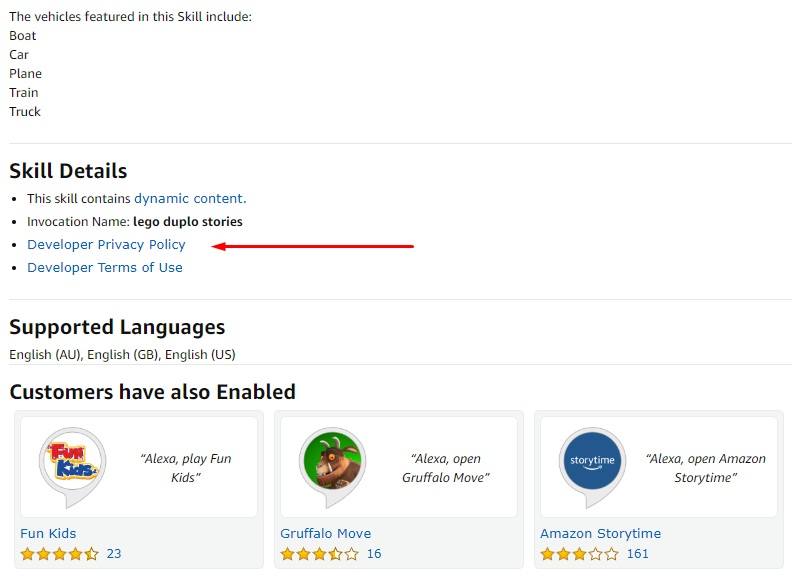Viewport: 792px width, 585px height.
Task: Open the Developer Terms of Use link
Action: point(105,268)
